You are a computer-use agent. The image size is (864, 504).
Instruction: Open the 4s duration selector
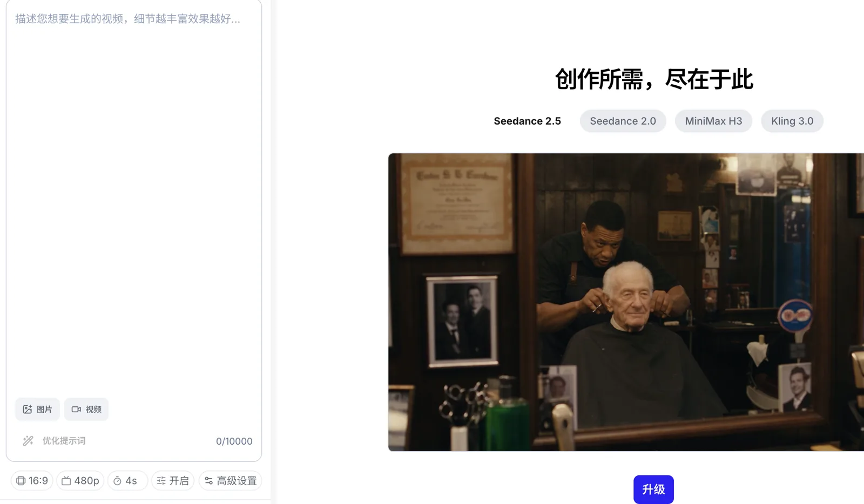coord(127,481)
